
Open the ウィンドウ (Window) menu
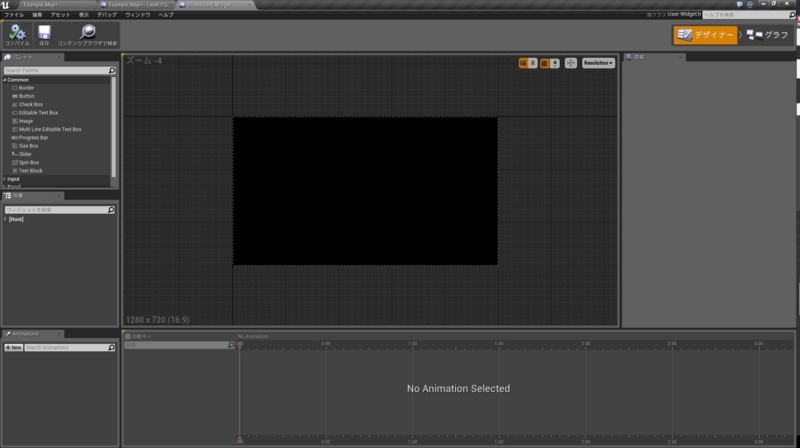click(138, 15)
